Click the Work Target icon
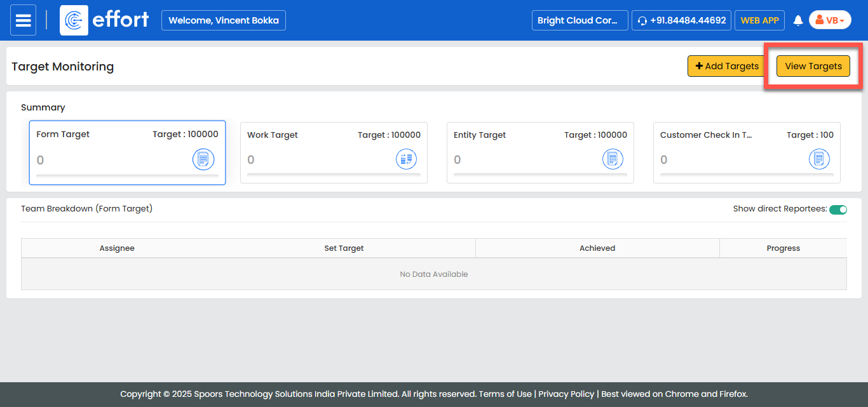This screenshot has width=868, height=407. pyautogui.click(x=407, y=159)
